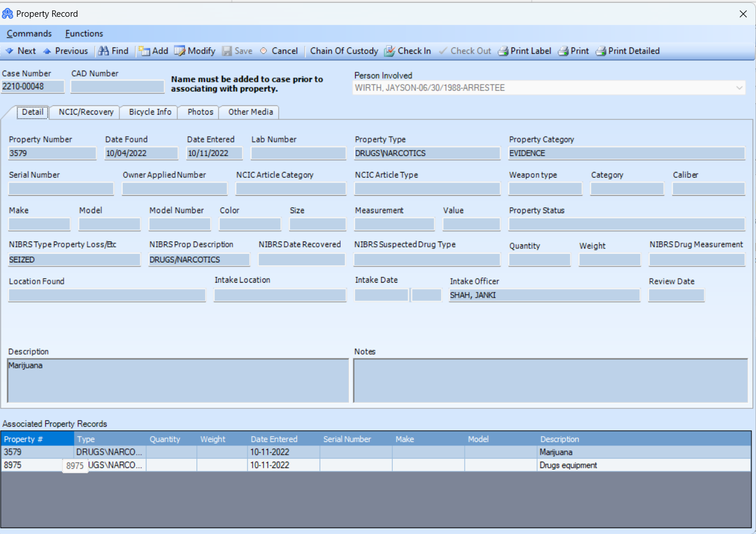Go back using the Previous record icon
Screen dimensions: 756x534
65,51
